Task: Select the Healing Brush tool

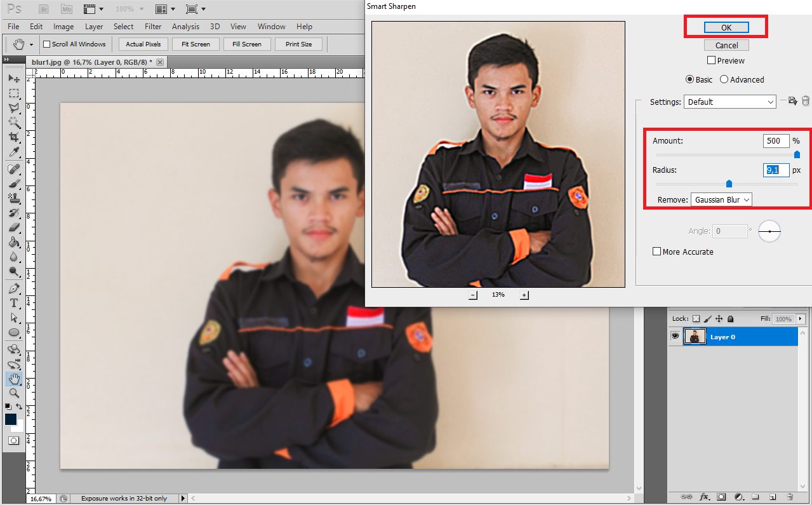Action: (x=13, y=169)
